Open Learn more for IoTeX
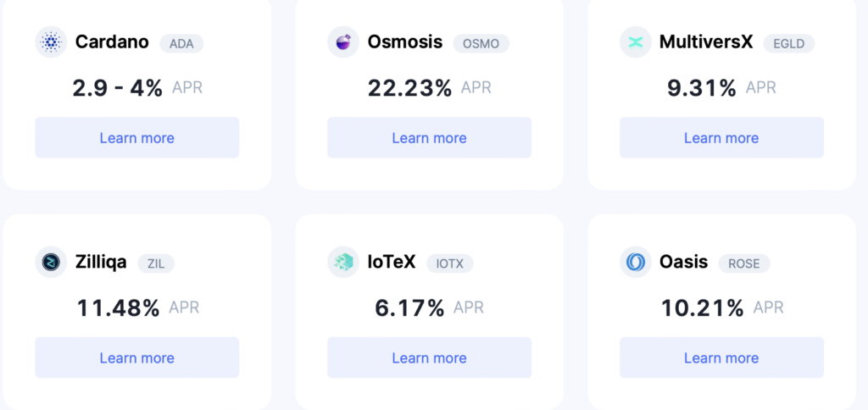 (430, 358)
